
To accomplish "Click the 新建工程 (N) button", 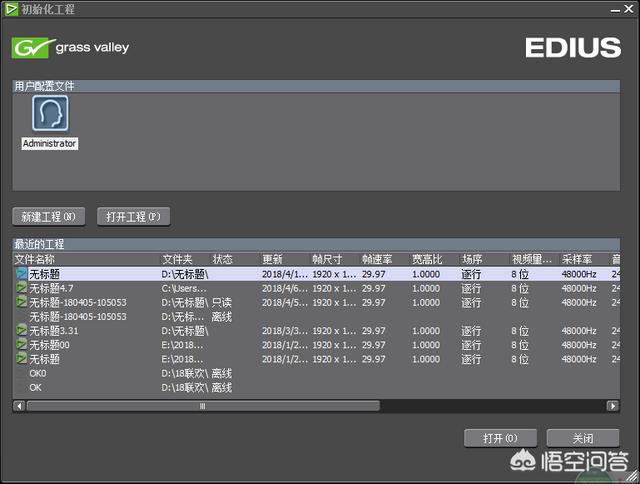I will point(49,216).
